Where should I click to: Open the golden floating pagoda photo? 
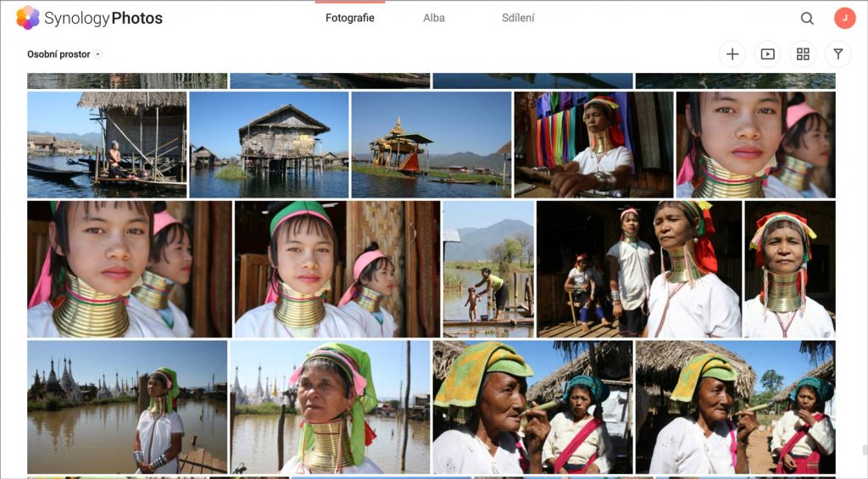(430, 144)
